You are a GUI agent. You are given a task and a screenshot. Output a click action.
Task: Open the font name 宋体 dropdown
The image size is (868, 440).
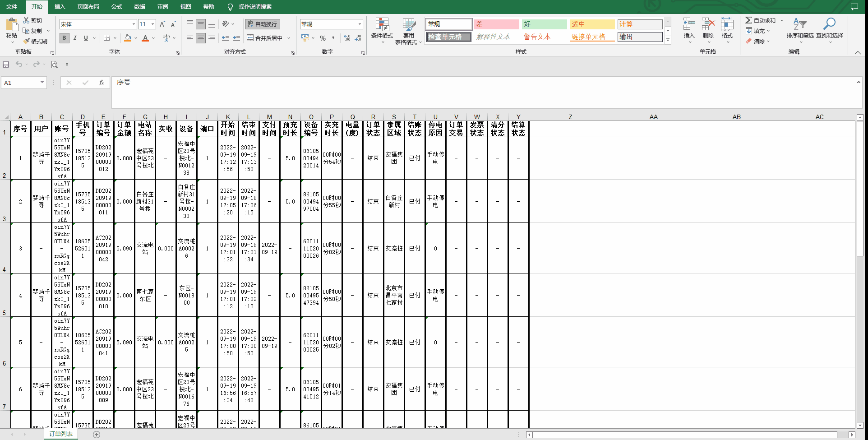click(x=134, y=24)
